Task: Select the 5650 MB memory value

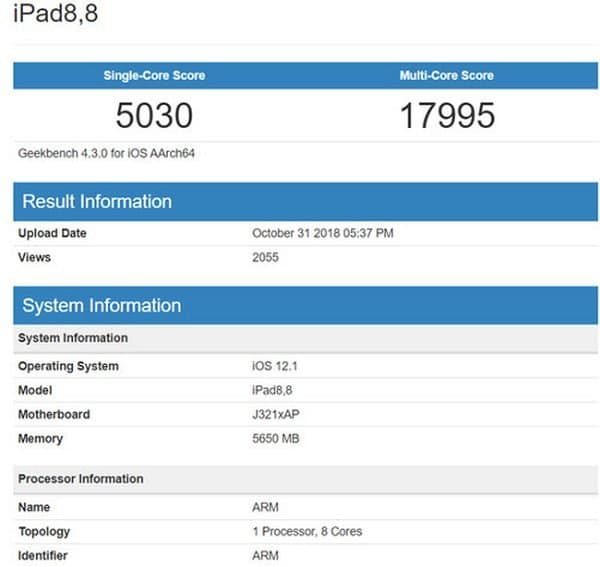Action: (276, 438)
